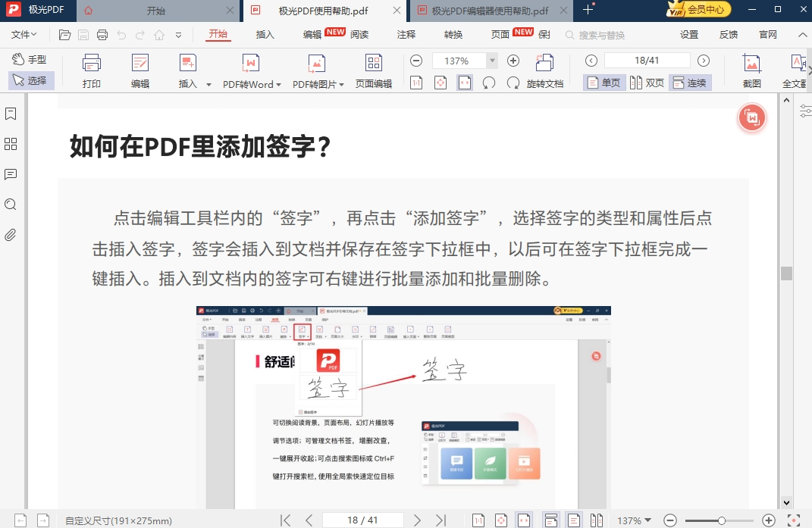Image resolution: width=812 pixels, height=528 pixels.
Task: Toggle two-page view in status bar
Action: click(597, 520)
